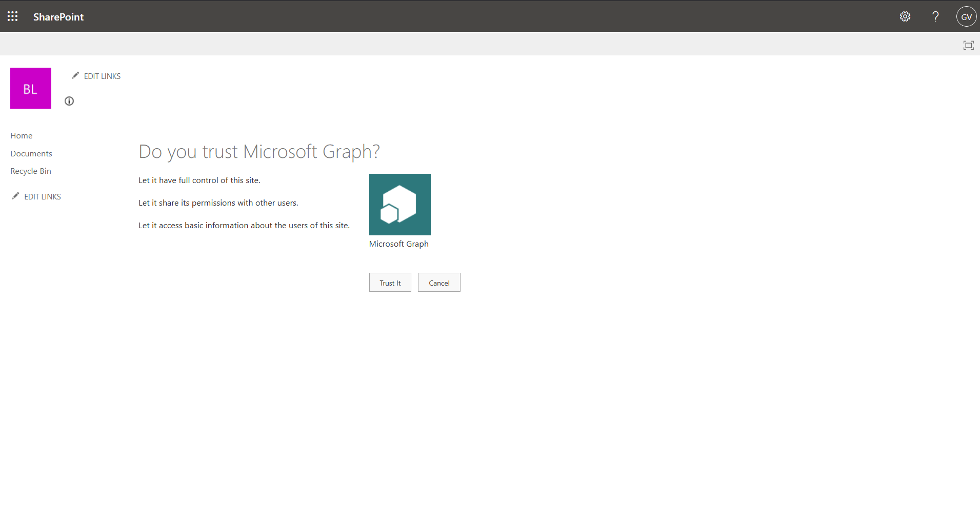Select EDIT LINKS below Recycle Bin
Viewport: 980px width, 524px height.
pyautogui.click(x=42, y=196)
